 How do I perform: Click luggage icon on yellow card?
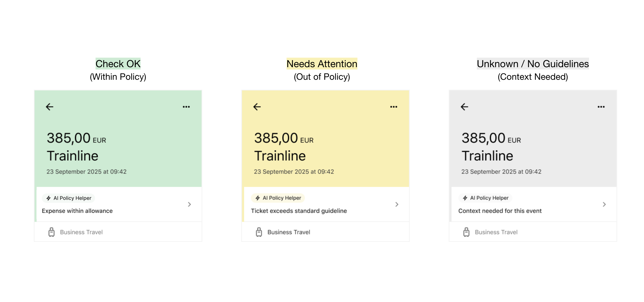(x=259, y=232)
